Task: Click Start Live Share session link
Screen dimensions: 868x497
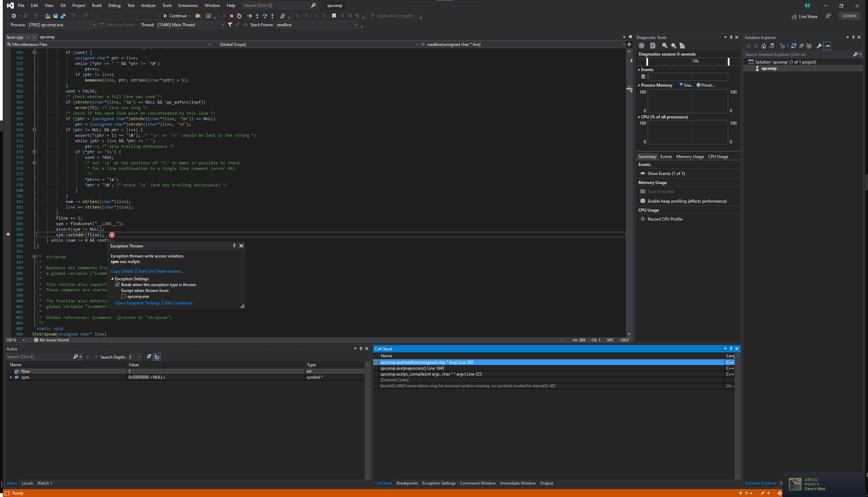Action: [x=161, y=271]
